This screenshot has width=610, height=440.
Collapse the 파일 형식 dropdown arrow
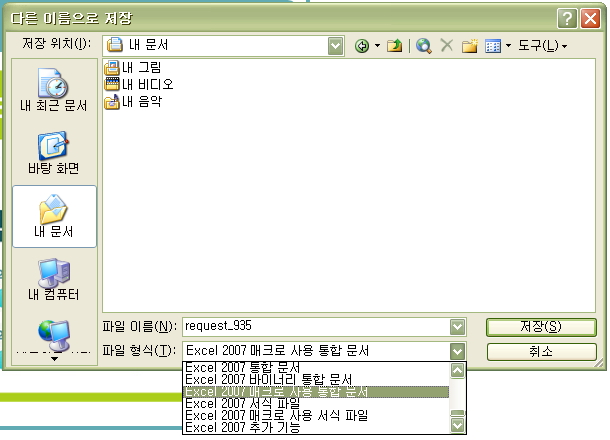point(458,351)
